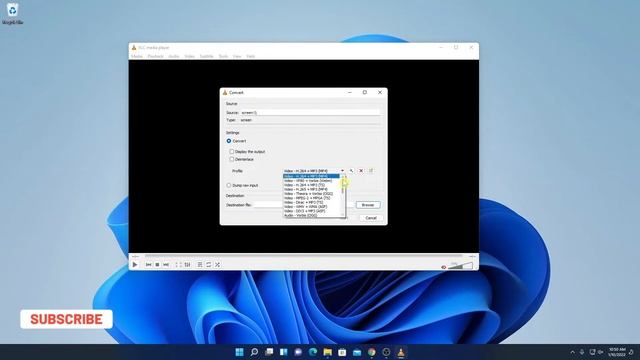Choose Video - WMV + WMA (ASF) profile

[x=311, y=207]
